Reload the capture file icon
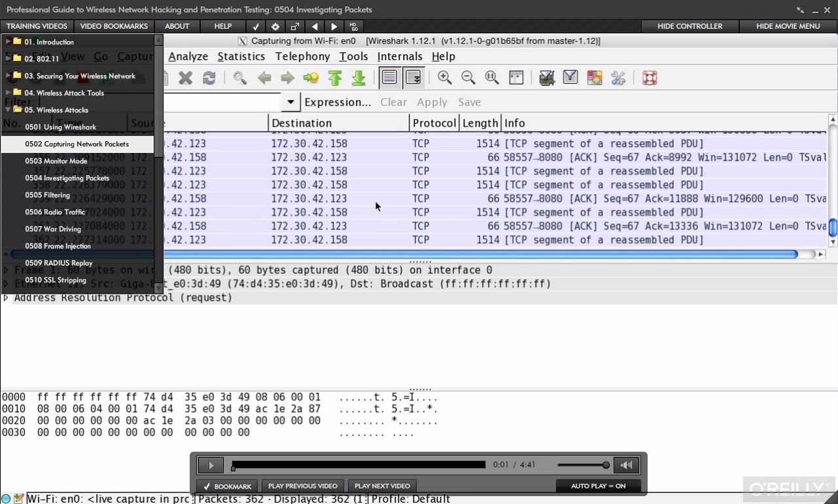 [209, 78]
